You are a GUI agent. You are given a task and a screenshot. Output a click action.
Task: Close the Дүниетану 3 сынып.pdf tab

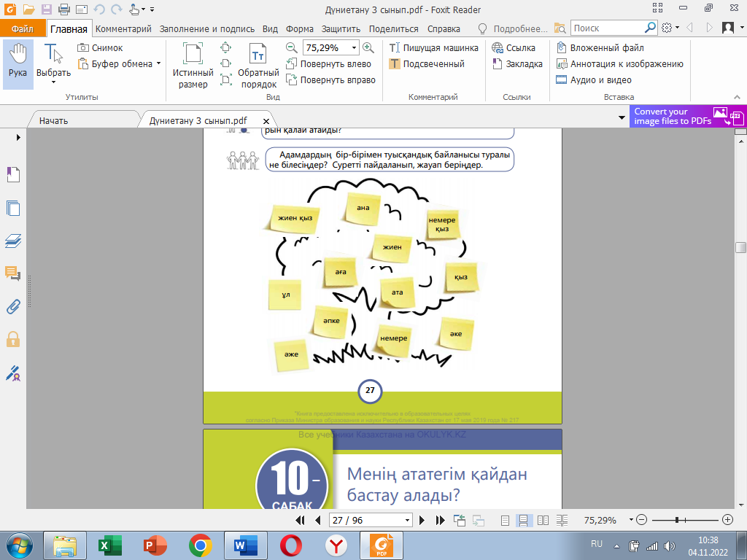(x=266, y=121)
